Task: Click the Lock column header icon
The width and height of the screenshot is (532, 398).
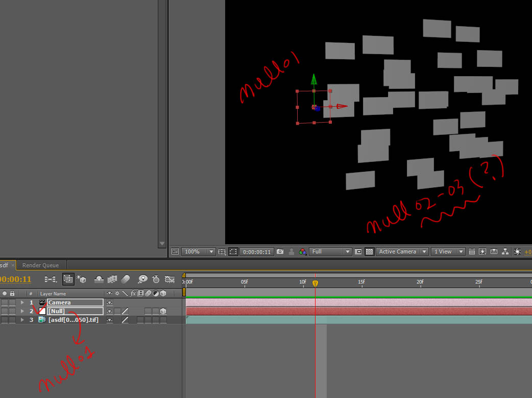Action: click(12, 293)
